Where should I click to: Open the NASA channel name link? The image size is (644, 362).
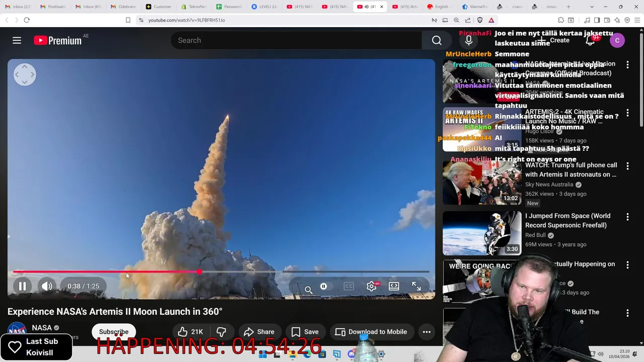pyautogui.click(x=42, y=328)
